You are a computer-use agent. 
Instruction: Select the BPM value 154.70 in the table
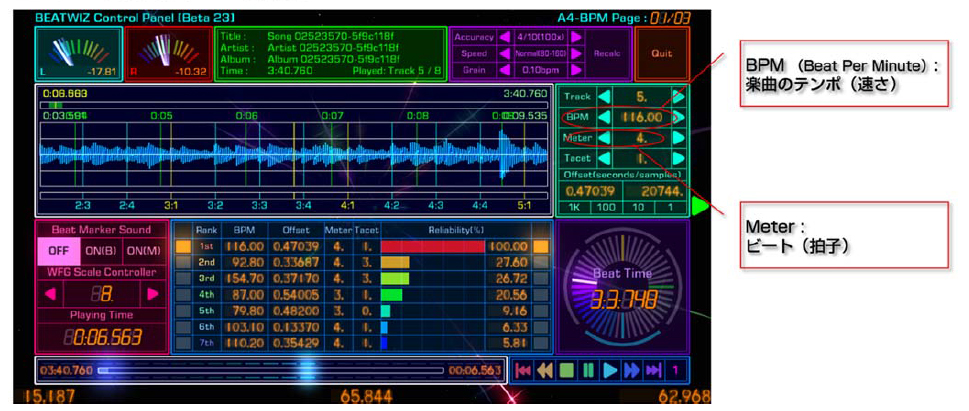[243, 279]
